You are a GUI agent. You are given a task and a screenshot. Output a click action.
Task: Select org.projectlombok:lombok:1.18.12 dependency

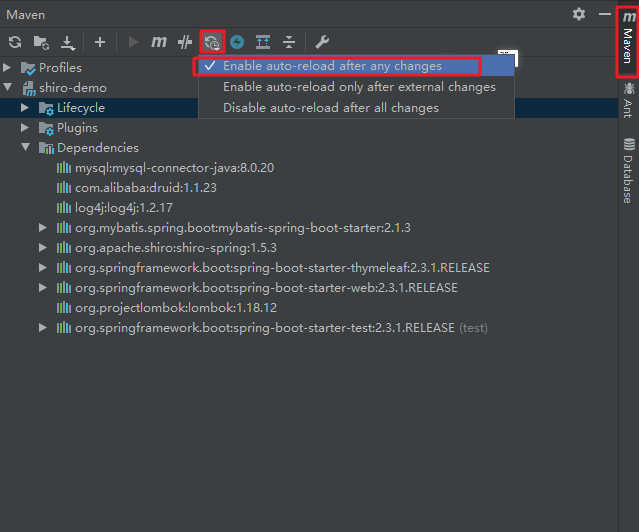click(176, 308)
